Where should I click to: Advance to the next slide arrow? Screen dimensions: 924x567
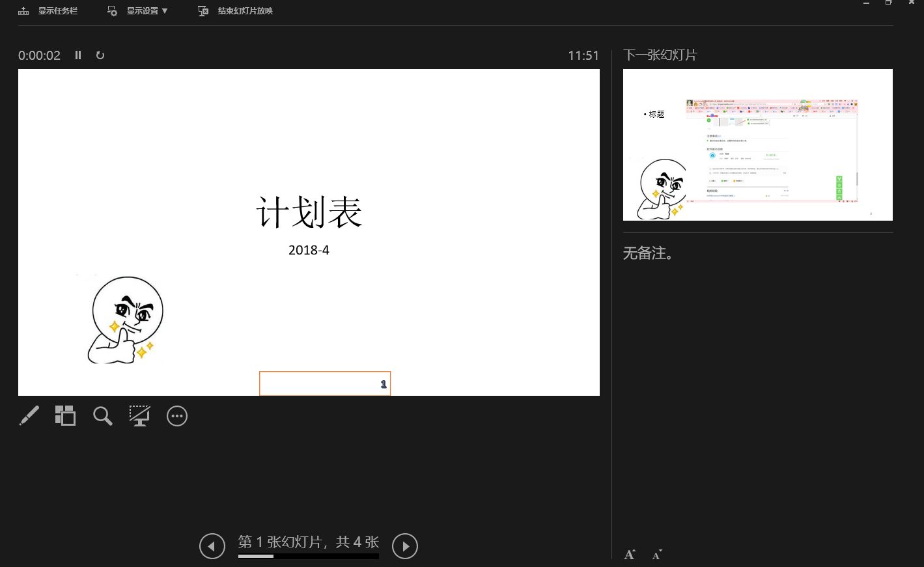(x=405, y=546)
